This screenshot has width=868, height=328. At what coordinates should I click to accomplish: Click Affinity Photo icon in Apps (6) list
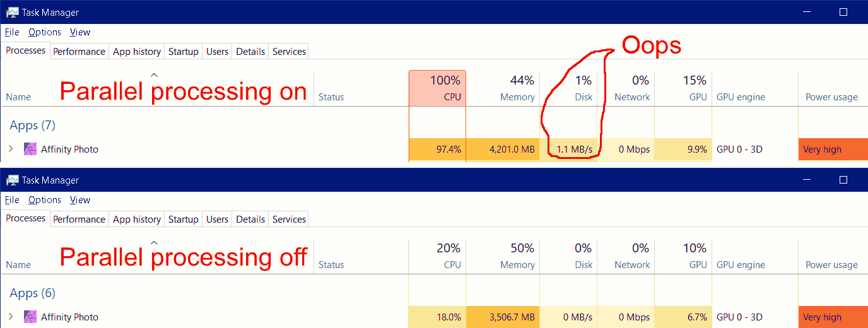(x=30, y=317)
